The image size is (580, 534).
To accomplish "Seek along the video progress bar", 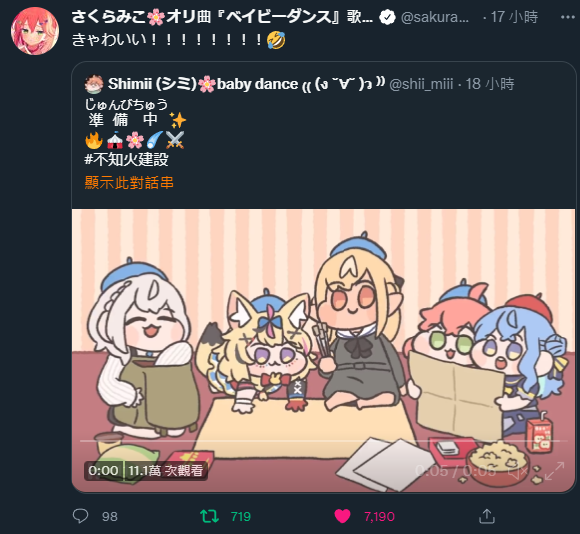I will (323, 441).
